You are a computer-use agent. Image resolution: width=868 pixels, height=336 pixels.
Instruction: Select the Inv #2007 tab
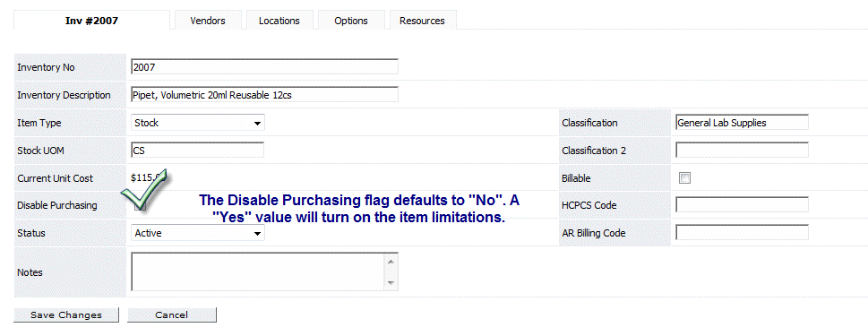coord(91,21)
